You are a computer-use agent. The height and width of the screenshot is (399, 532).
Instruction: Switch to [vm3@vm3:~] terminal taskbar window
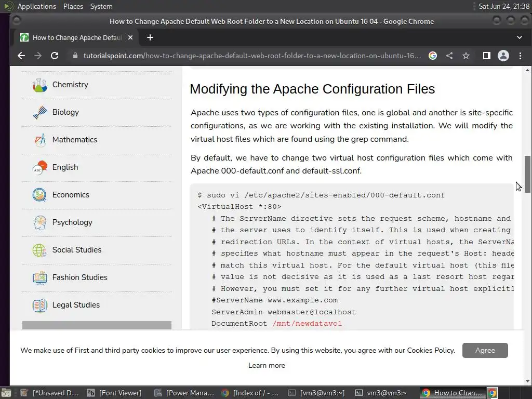(x=316, y=393)
